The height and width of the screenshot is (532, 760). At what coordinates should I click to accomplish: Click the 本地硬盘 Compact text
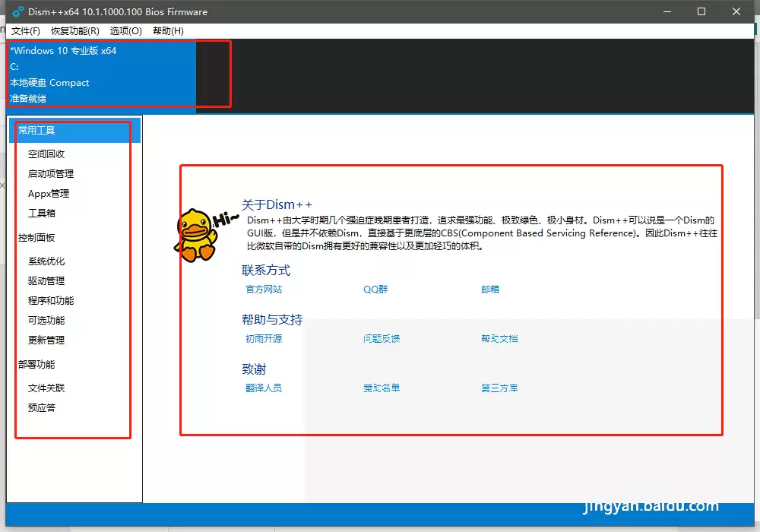[x=49, y=83]
